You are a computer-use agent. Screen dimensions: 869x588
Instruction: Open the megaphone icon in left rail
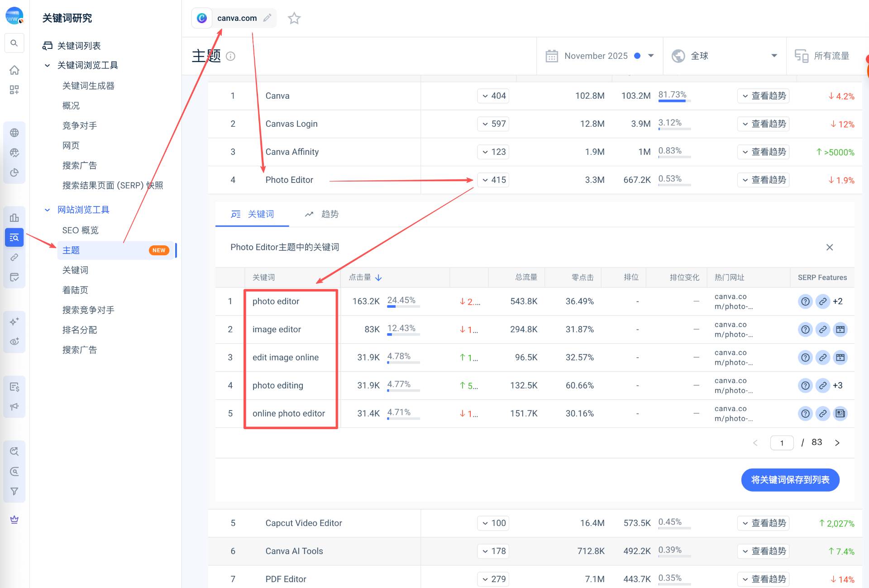[14, 406]
